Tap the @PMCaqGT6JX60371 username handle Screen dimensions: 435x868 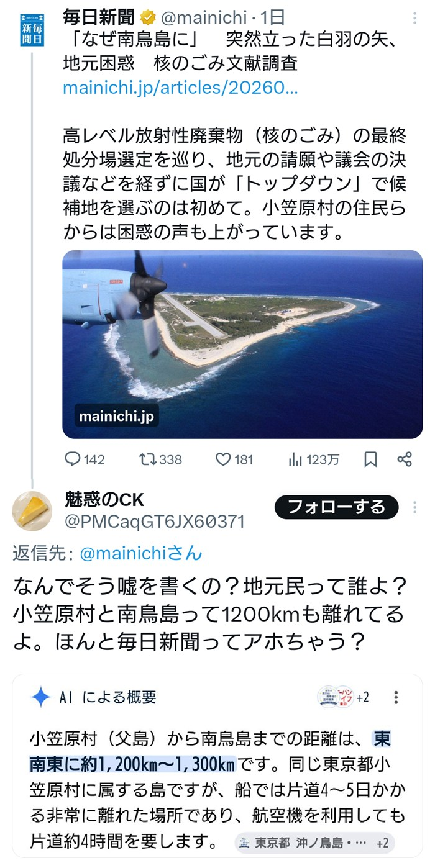pos(154,521)
